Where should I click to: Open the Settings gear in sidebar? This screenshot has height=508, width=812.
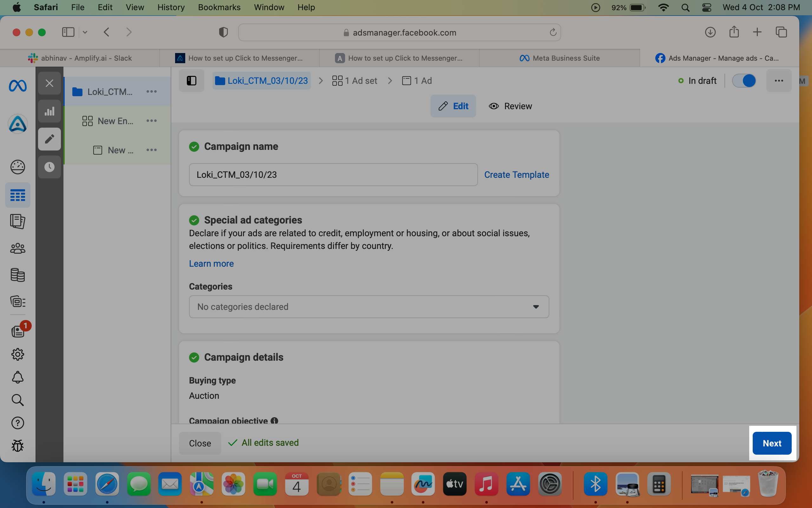point(17,354)
